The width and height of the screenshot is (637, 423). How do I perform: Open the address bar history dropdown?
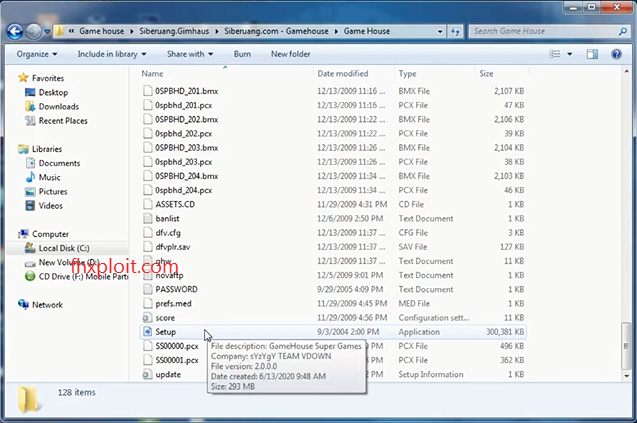point(440,31)
